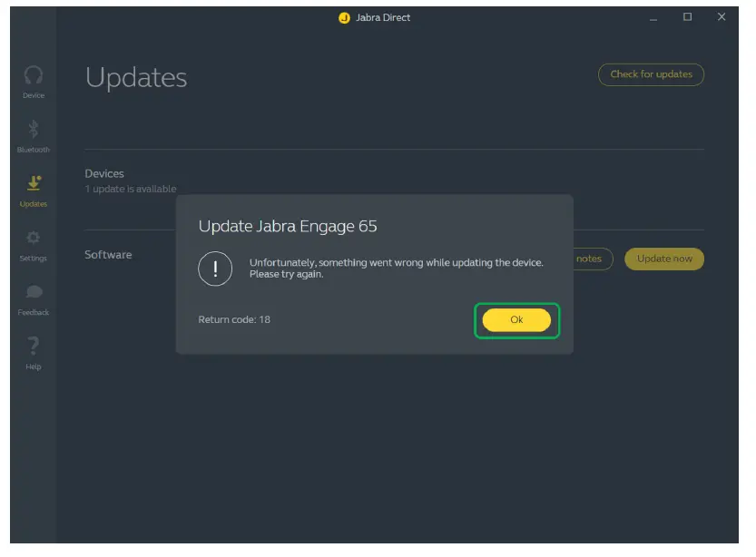Click the 'Update Jabra Engage 65' dialog title
The width and height of the screenshot is (756, 557).
click(288, 226)
